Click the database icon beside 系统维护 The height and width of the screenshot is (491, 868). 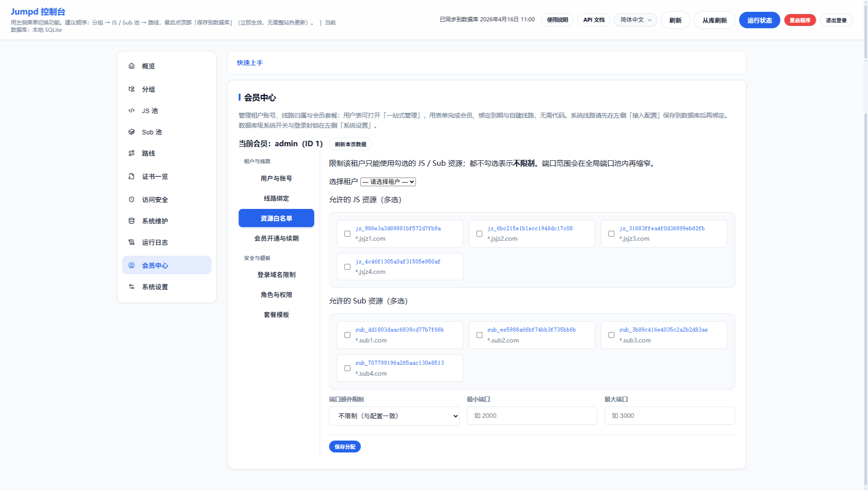pyautogui.click(x=131, y=221)
